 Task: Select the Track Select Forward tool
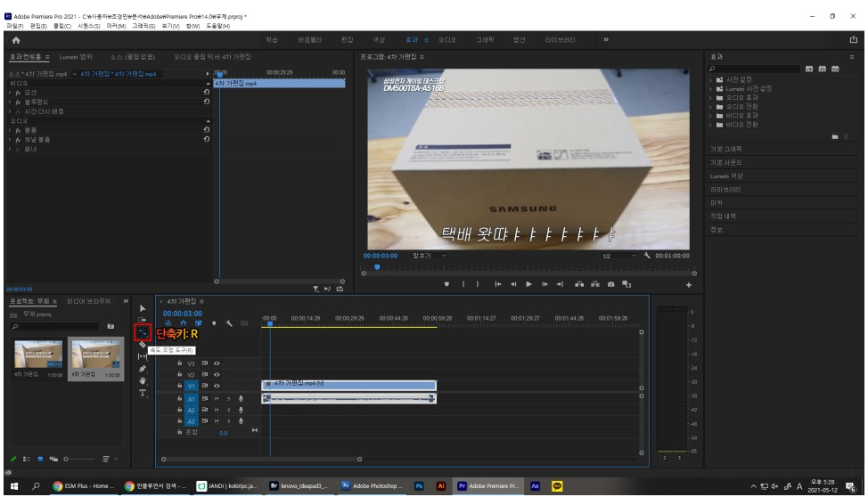click(143, 320)
